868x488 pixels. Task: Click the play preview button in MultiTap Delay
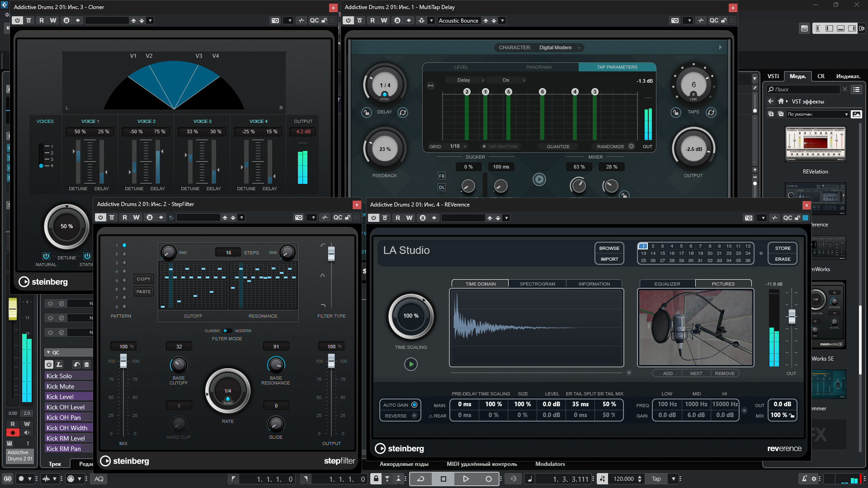pyautogui.click(x=539, y=179)
